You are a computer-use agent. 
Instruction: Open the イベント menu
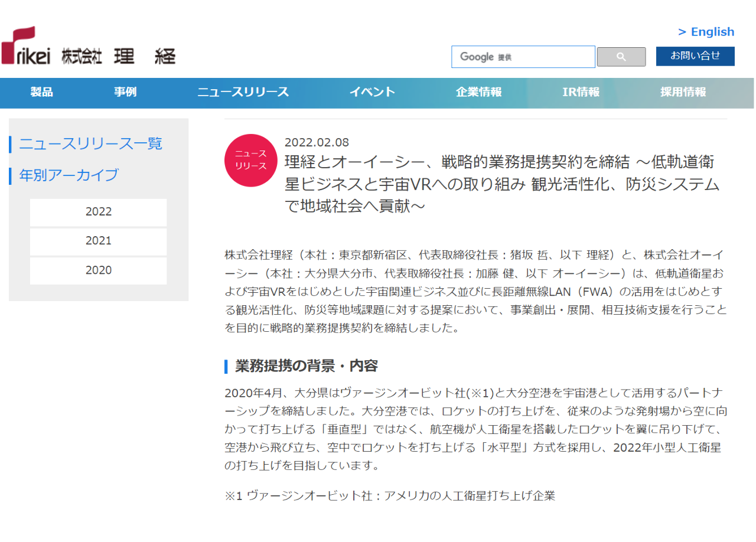pyautogui.click(x=372, y=92)
